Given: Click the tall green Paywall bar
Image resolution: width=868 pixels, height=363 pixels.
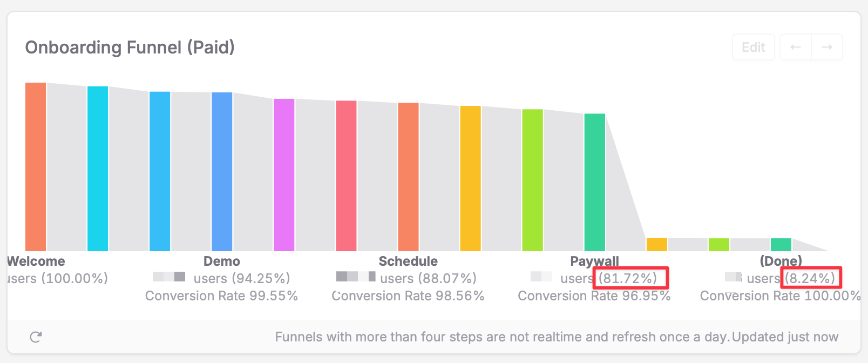Looking at the screenshot, I should [x=594, y=183].
